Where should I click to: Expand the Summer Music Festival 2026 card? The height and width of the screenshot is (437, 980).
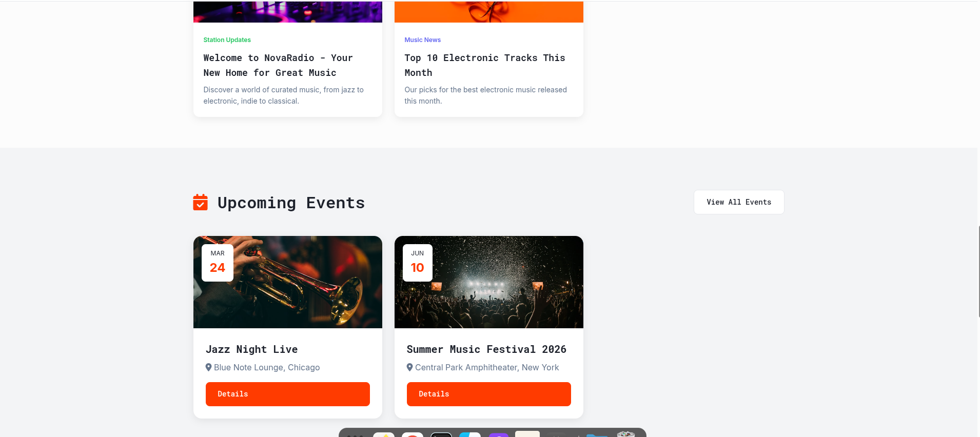point(486,349)
